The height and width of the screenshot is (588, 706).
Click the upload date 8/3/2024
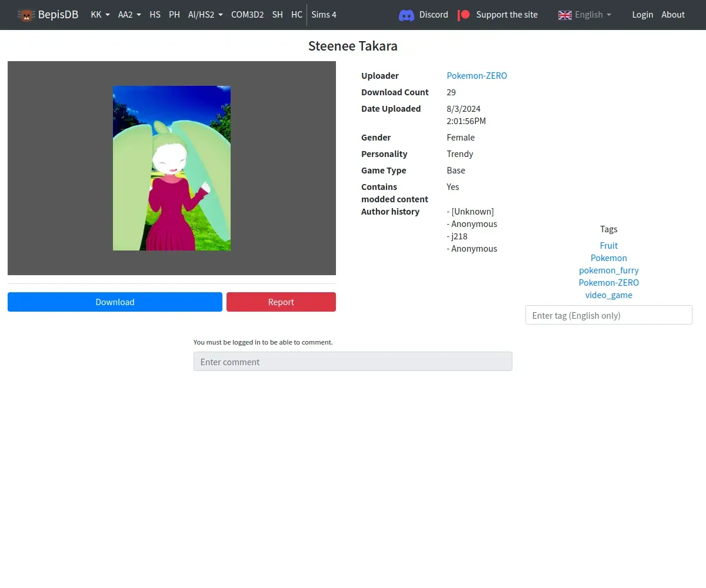[464, 109]
